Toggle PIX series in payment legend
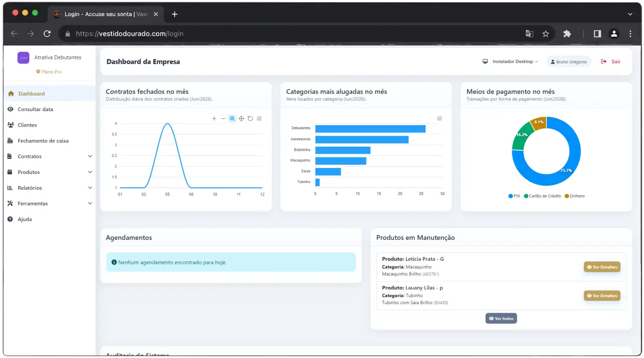The image size is (644, 358). pos(514,196)
